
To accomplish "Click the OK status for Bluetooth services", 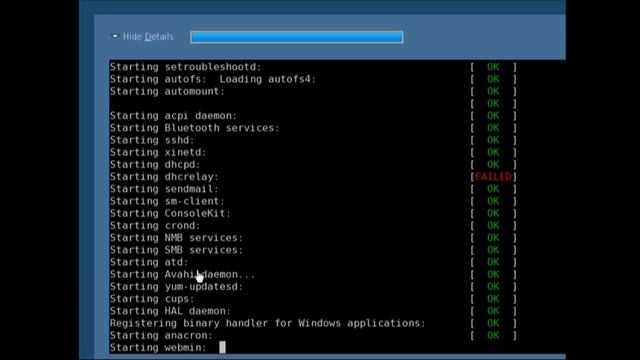I will pyautogui.click(x=493, y=128).
